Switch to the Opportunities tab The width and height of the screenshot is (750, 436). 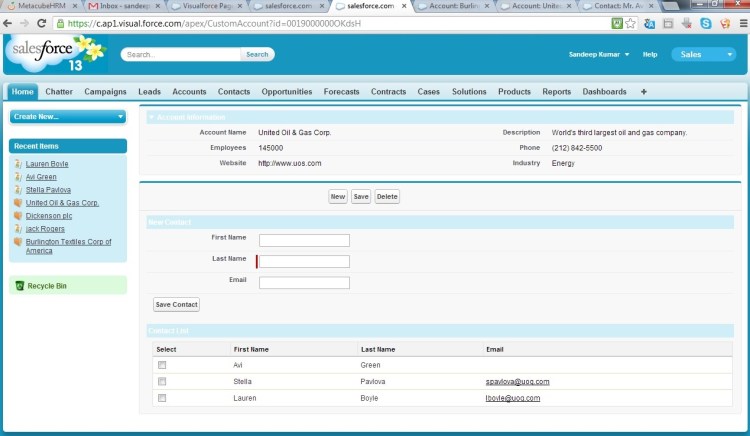click(286, 92)
